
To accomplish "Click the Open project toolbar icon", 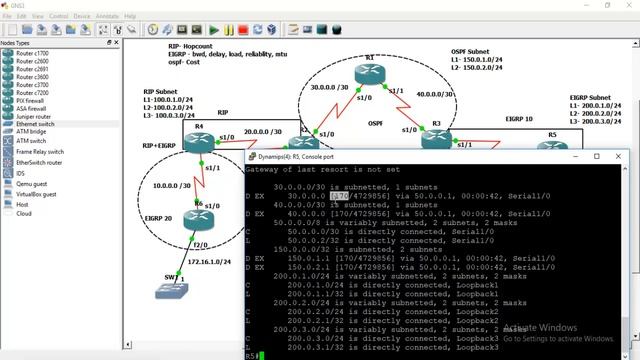I will coord(27,30).
